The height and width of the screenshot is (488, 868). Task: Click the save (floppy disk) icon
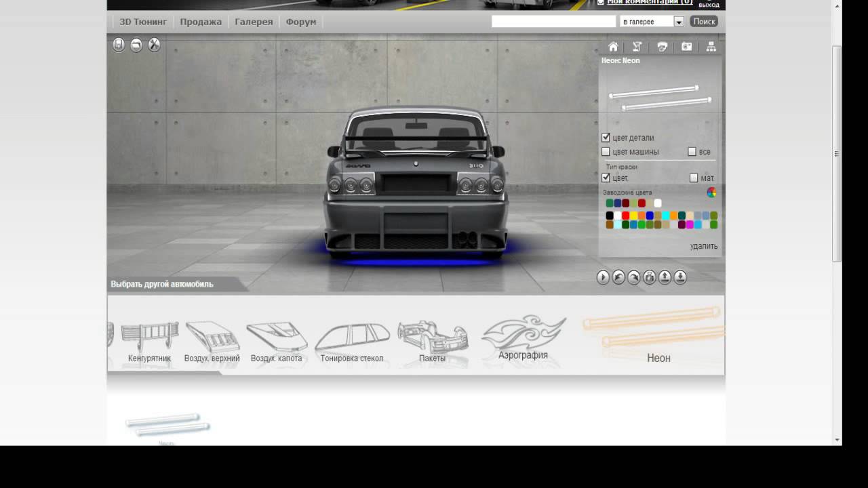coord(119,45)
